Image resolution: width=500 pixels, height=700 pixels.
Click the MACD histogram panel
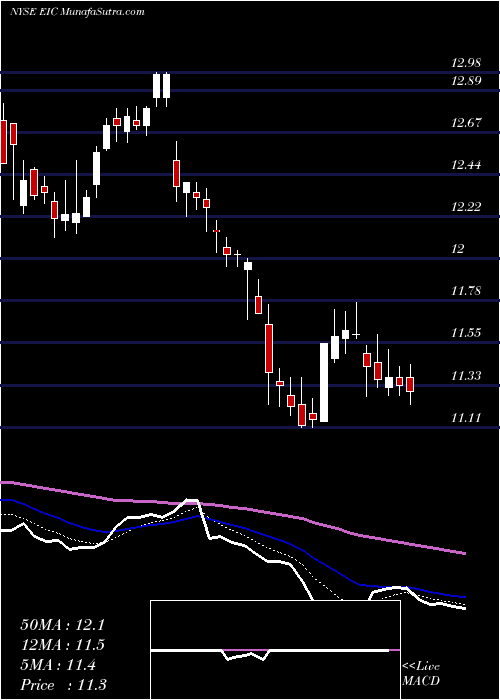click(x=275, y=650)
